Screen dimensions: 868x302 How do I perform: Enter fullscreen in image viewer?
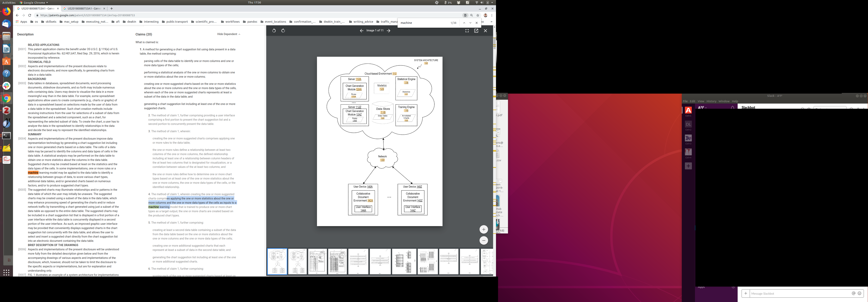[467, 31]
